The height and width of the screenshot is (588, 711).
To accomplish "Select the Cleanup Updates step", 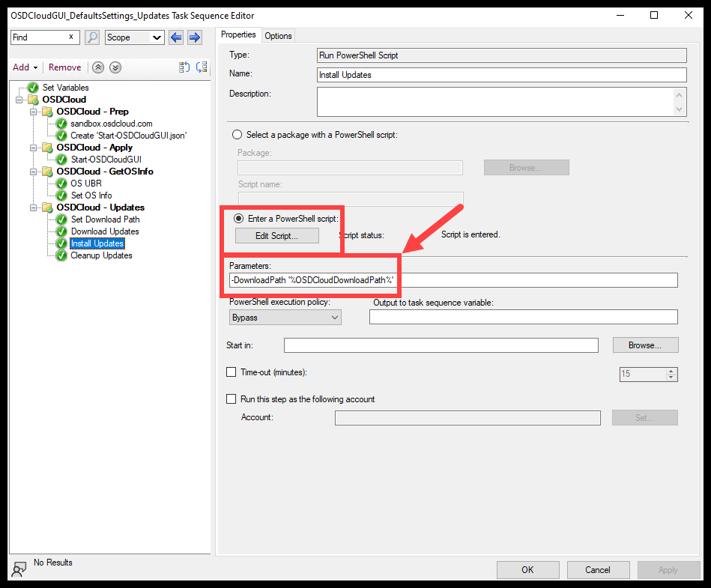I will coord(100,255).
